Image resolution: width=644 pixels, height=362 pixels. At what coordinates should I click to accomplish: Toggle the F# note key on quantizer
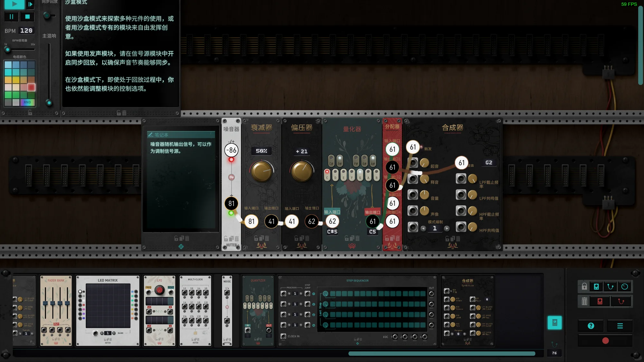click(x=356, y=160)
